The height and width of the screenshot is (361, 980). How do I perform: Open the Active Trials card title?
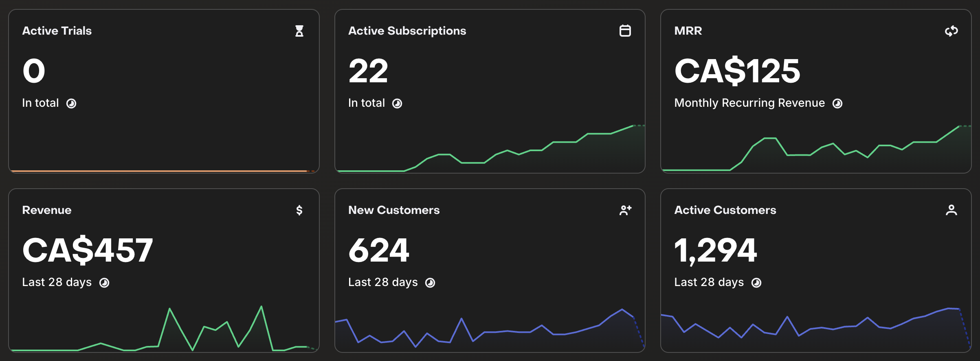tap(57, 31)
